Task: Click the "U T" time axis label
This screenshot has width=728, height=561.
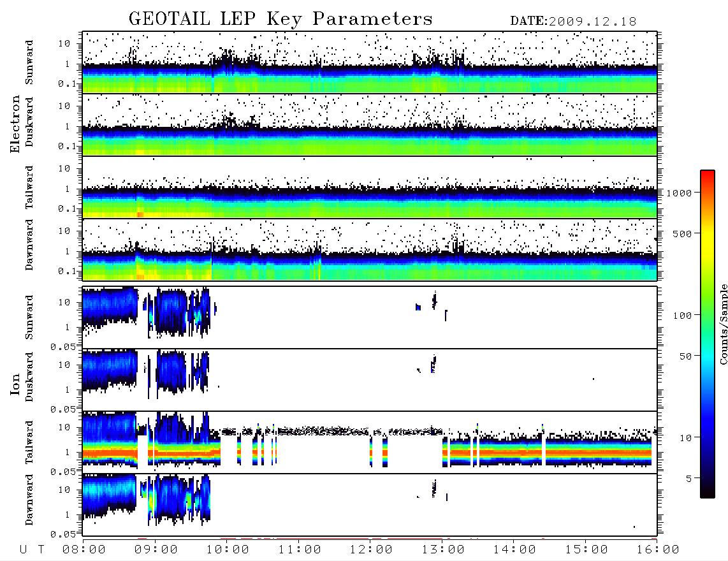Action: (32, 550)
